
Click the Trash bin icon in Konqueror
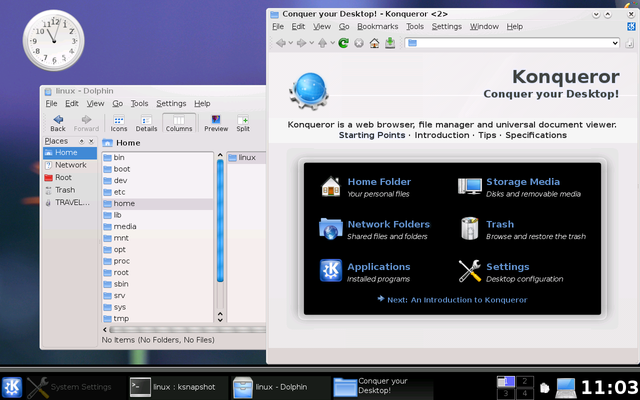click(x=469, y=229)
